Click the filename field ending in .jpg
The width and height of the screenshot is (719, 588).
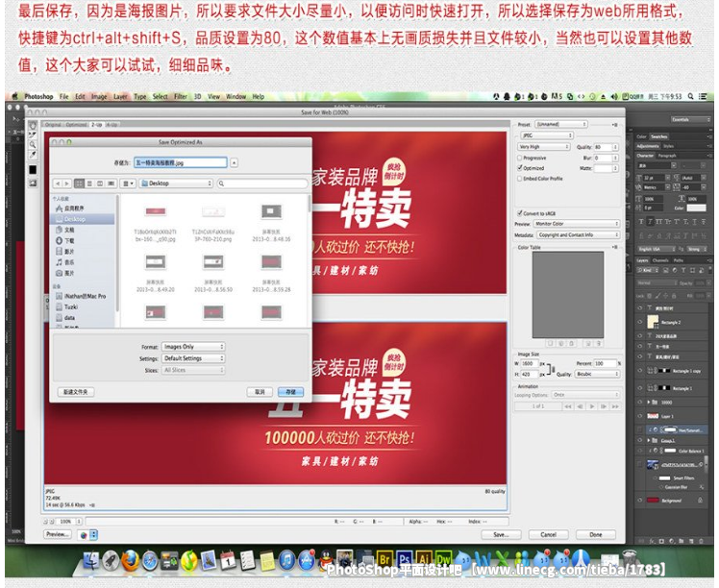point(180,162)
